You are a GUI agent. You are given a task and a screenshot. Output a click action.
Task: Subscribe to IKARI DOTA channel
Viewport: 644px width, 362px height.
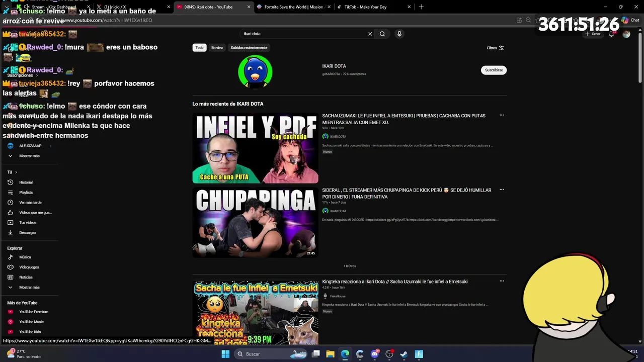click(494, 70)
